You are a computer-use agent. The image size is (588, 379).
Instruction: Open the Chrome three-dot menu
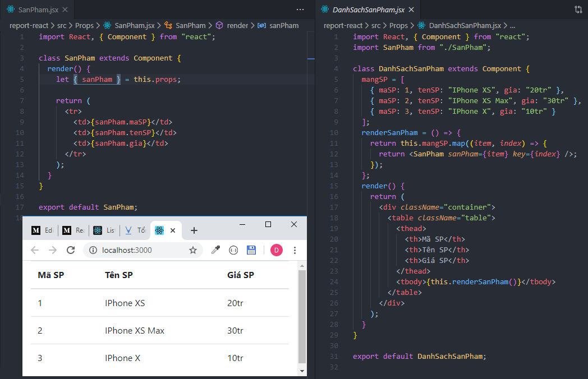coord(295,250)
